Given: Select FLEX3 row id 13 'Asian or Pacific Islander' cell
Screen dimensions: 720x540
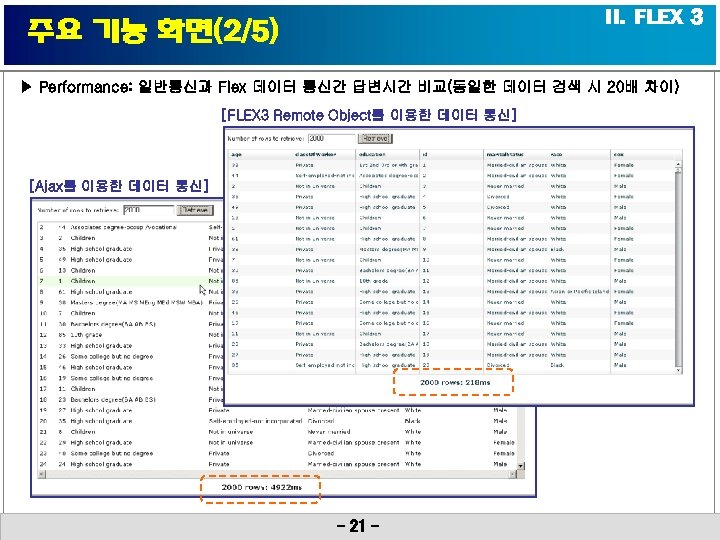Looking at the screenshot, I should tap(579, 292).
